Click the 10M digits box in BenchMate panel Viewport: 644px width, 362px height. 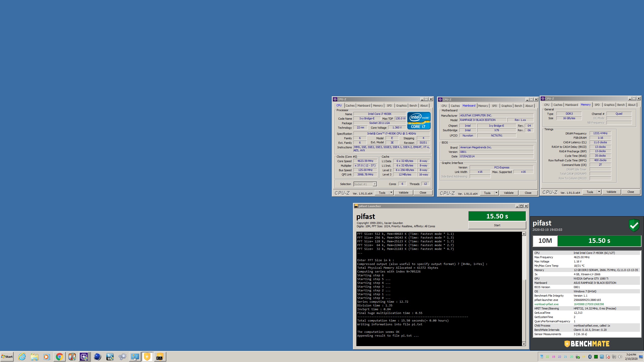pyautogui.click(x=545, y=241)
